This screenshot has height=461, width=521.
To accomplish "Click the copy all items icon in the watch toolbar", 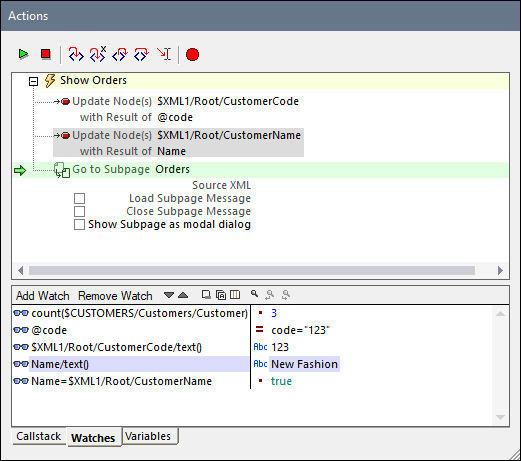I will 221,295.
